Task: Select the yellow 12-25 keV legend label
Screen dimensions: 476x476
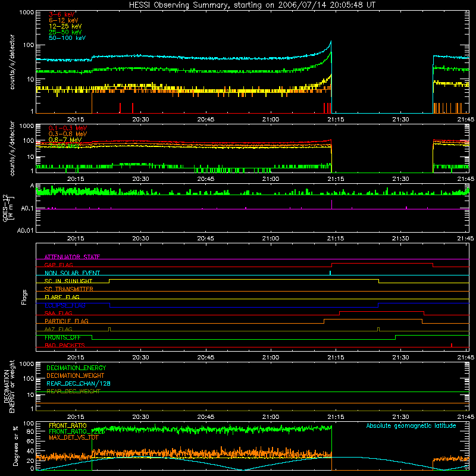Action: [65, 26]
